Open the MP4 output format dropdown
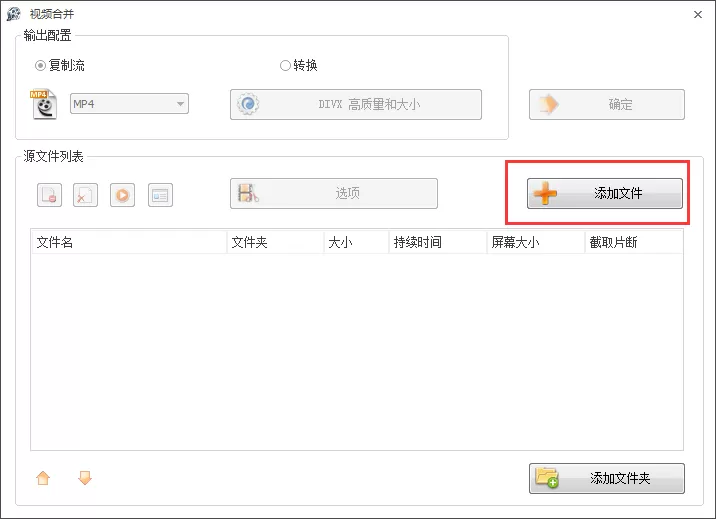716x519 pixels. tap(129, 104)
